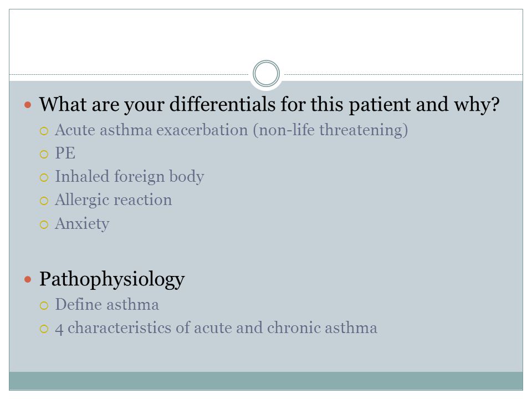Click the PE text item
The height and width of the screenshot is (399, 532).
tap(65, 153)
